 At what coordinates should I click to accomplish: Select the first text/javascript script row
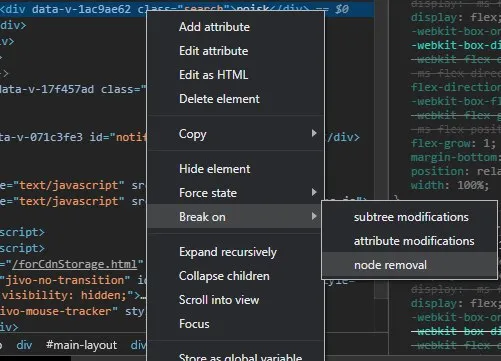coord(73,185)
